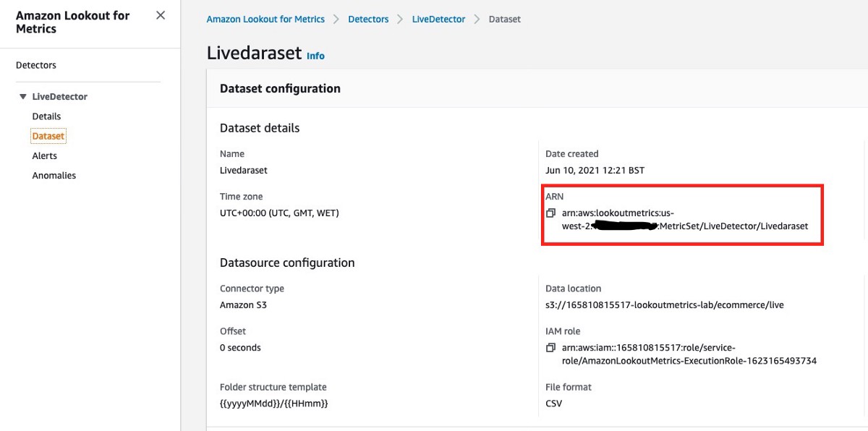
Task: Go to Amazon Lookout for Metrics breadcrumb
Action: pyautogui.click(x=265, y=20)
